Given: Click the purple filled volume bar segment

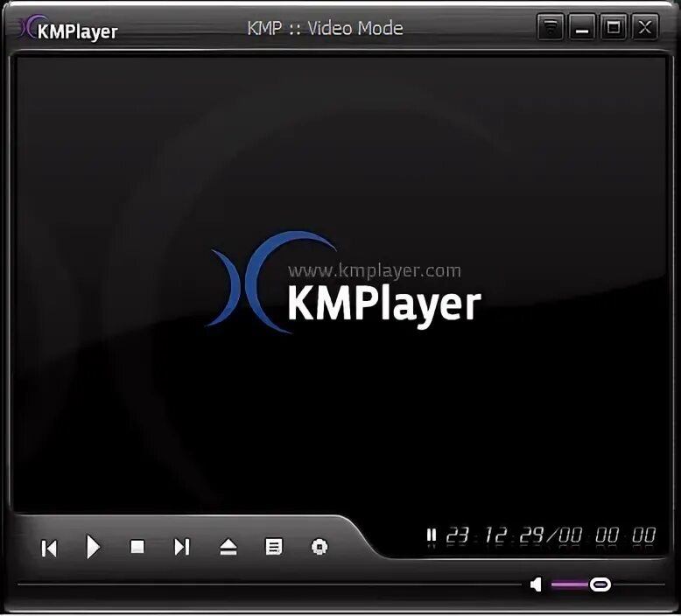Looking at the screenshot, I should 570,584.
